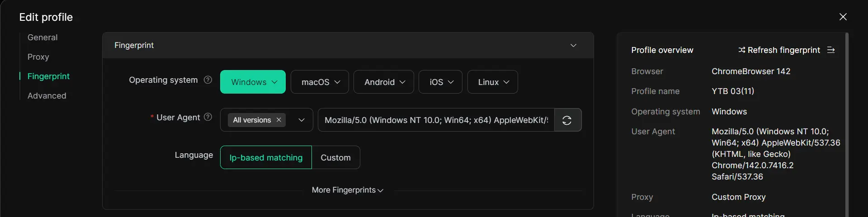Switch Language to Custom
This screenshot has height=217, width=868.
tap(335, 157)
